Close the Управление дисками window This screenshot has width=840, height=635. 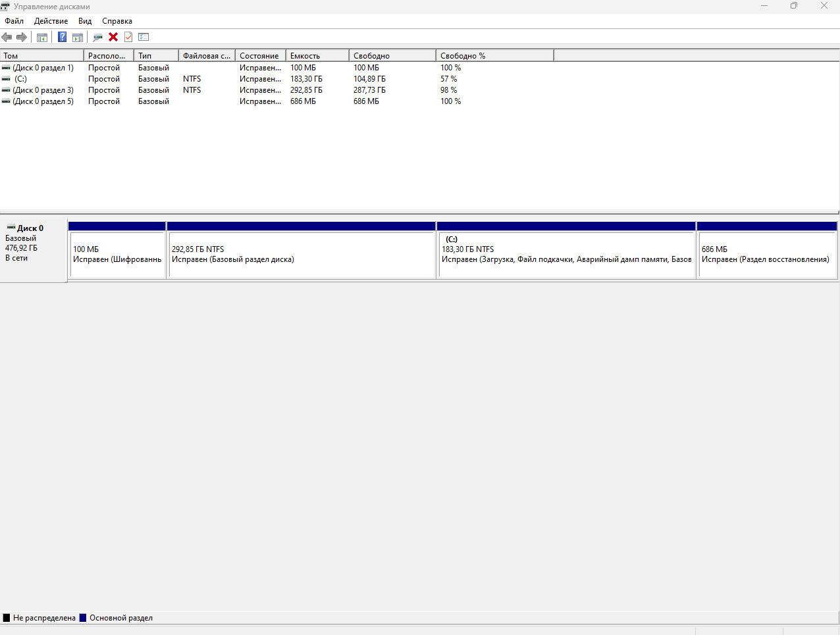(x=824, y=6)
